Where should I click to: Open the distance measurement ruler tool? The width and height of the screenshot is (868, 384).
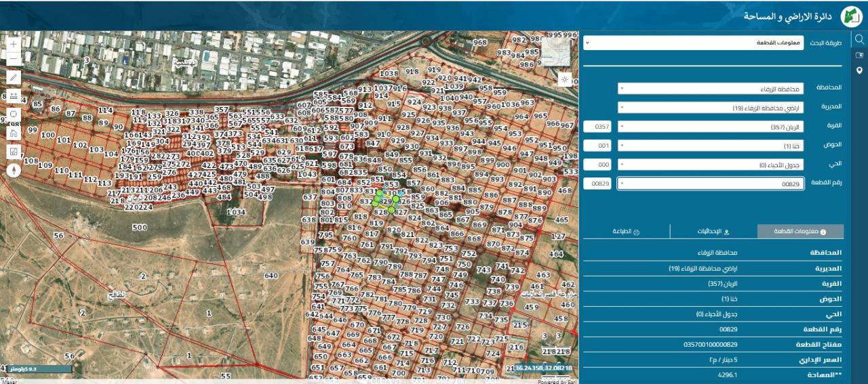point(14,95)
